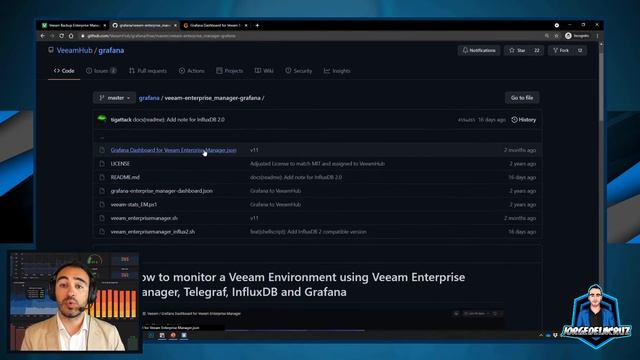
Task: Click the bell icon in Notifications
Action: (465, 51)
